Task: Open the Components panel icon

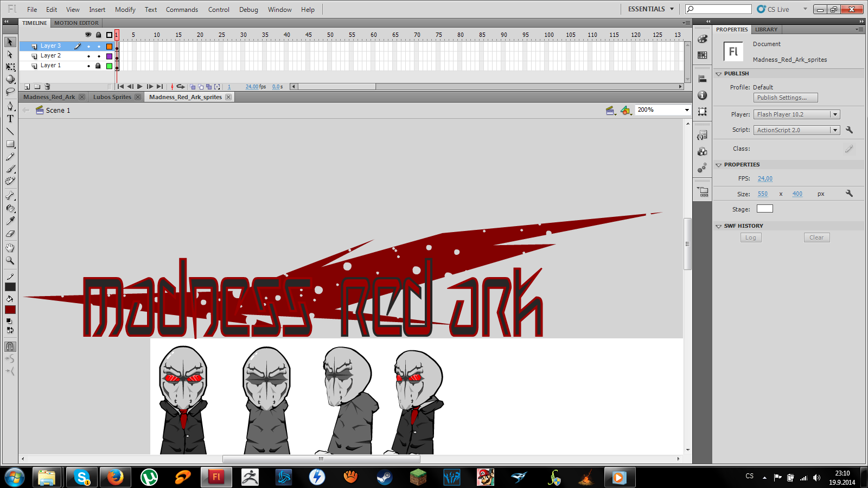Action: [x=703, y=151]
